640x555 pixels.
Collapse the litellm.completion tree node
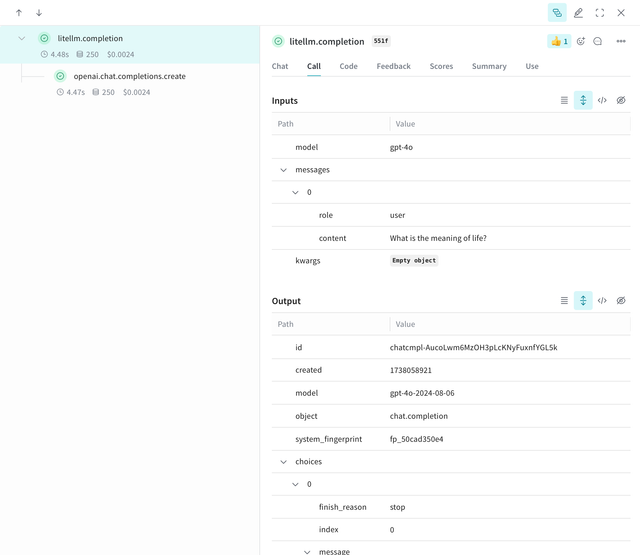[22, 38]
